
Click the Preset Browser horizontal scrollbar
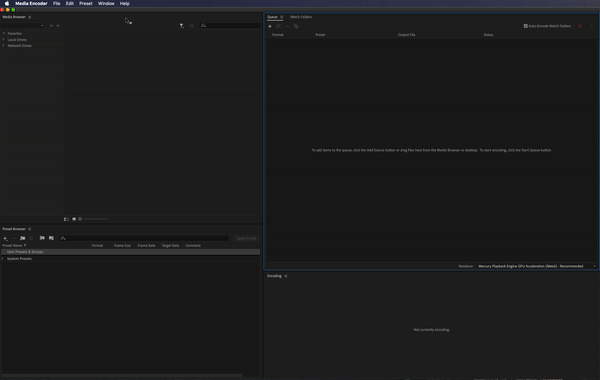[x=122, y=375]
